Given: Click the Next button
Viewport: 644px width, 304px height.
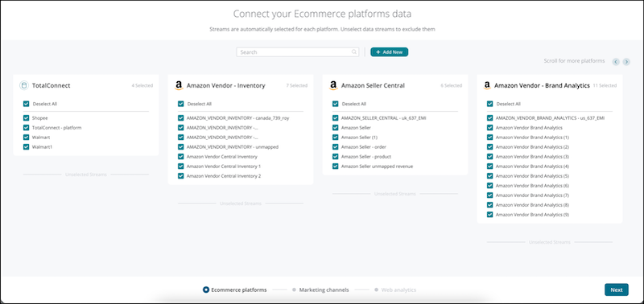Looking at the screenshot, I should [x=617, y=290].
